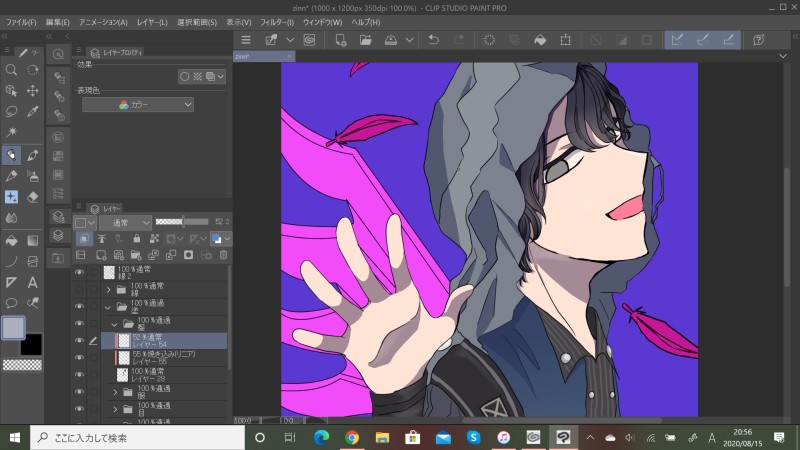800x450 pixels.
Task: Click the Windows Start button
Action: 14,437
